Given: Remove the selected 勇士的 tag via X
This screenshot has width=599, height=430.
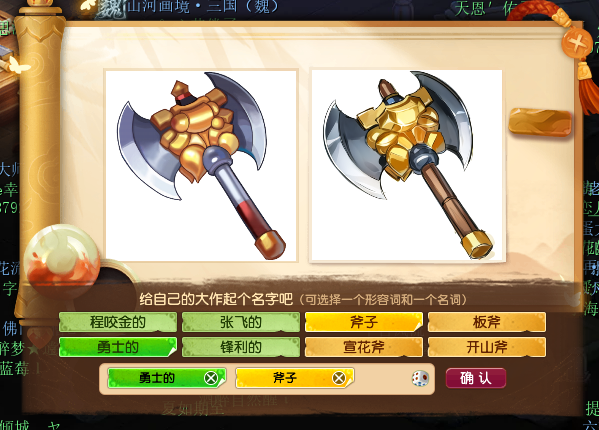Looking at the screenshot, I should pyautogui.click(x=211, y=378).
